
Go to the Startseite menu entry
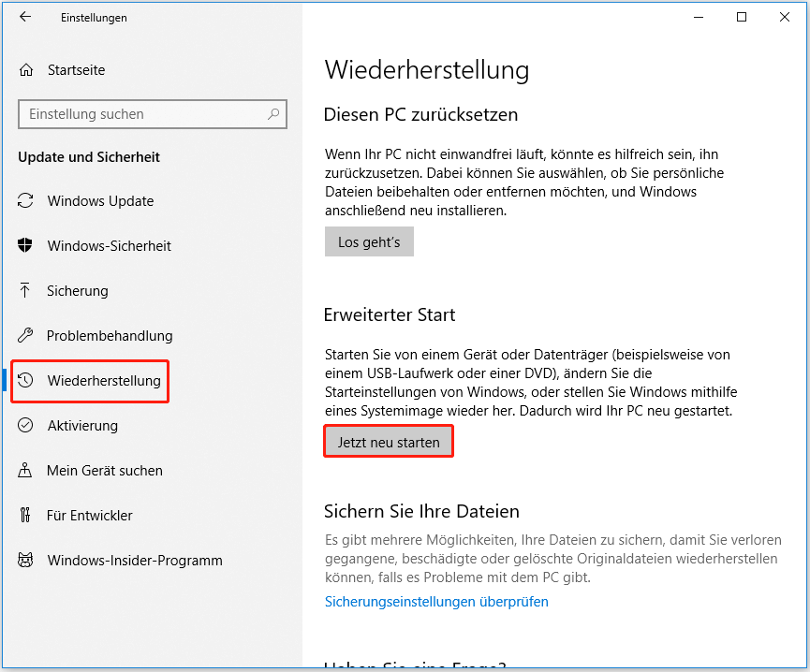78,69
